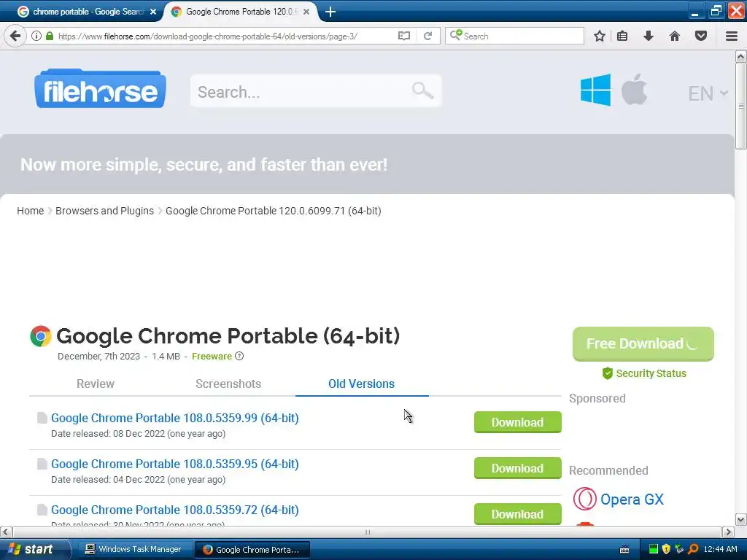The height and width of the screenshot is (560, 747).
Task: Click the horizontal scrollbar left arrow
Action: (5, 532)
